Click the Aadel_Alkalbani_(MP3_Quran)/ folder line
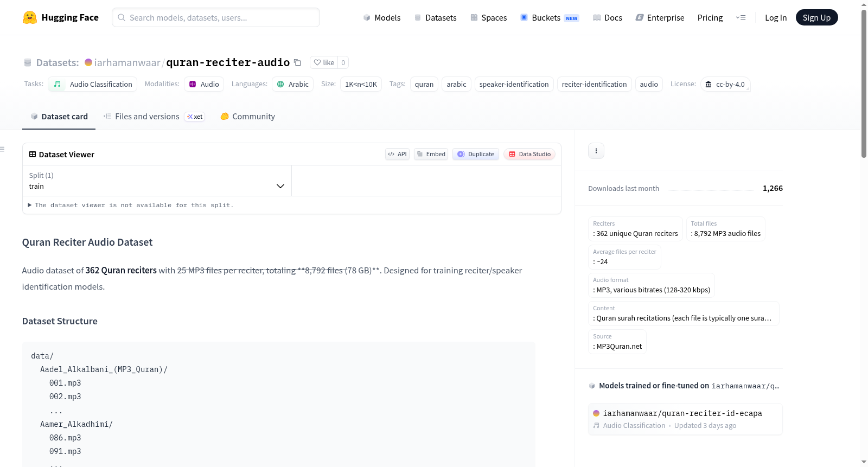The width and height of the screenshot is (868, 467). point(104,369)
